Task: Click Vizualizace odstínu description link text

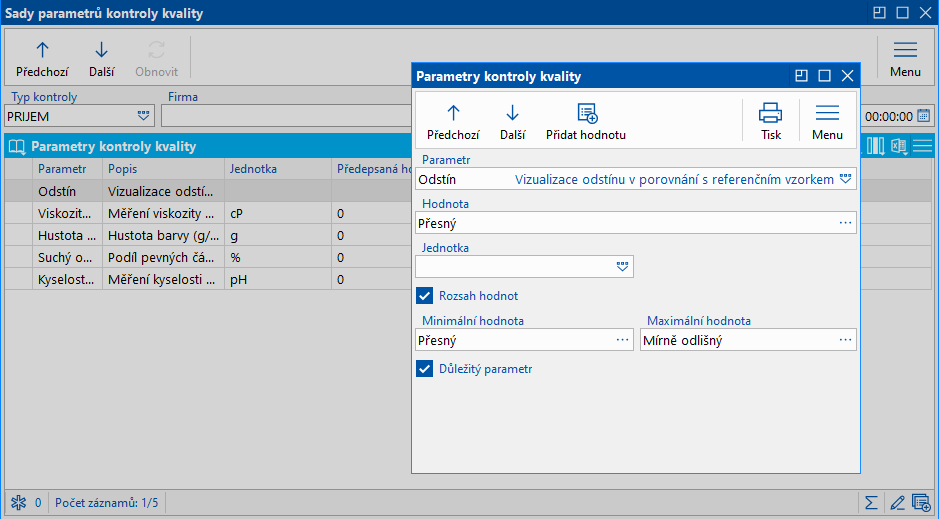Action: 674,179
